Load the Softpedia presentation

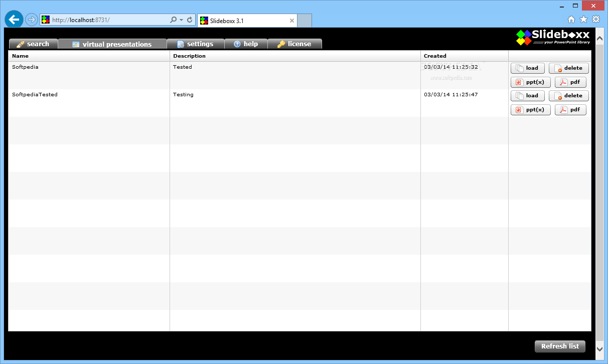click(528, 68)
